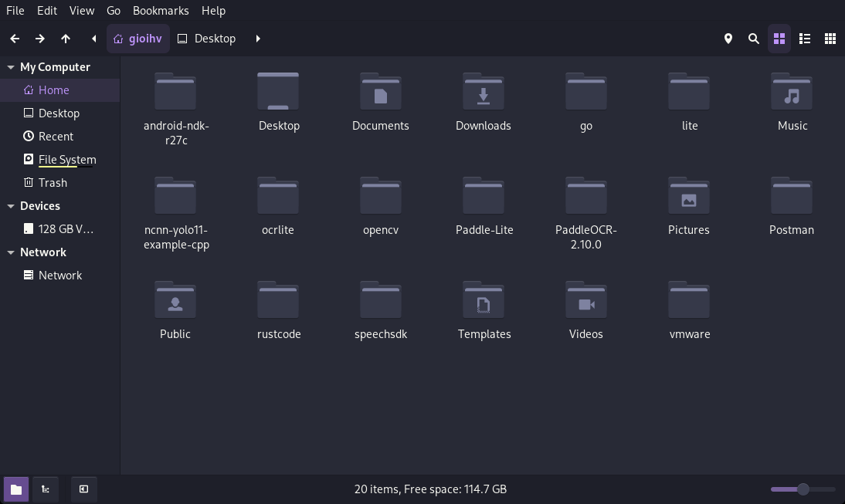The width and height of the screenshot is (845, 504).
Task: Open the View menu
Action: point(81,11)
